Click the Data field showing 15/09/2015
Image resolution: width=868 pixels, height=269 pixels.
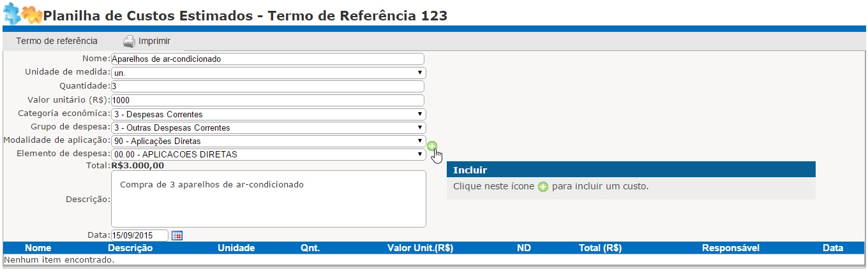point(140,235)
